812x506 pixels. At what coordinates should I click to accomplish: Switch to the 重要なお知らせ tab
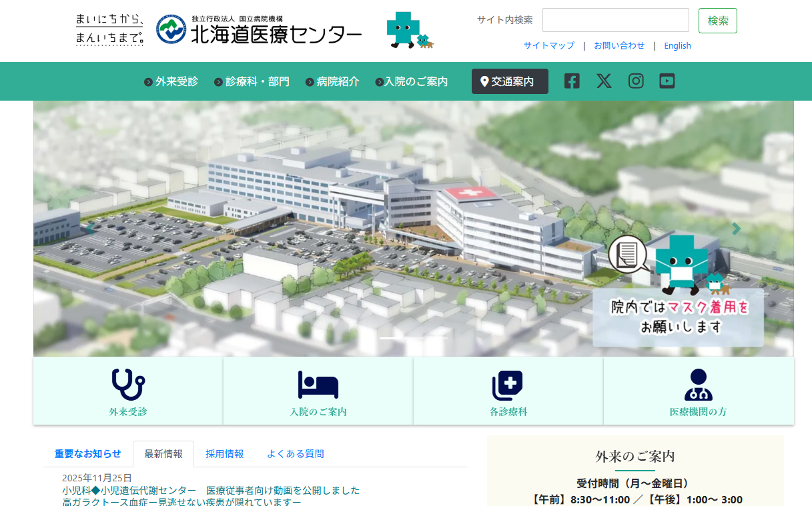tap(88, 454)
